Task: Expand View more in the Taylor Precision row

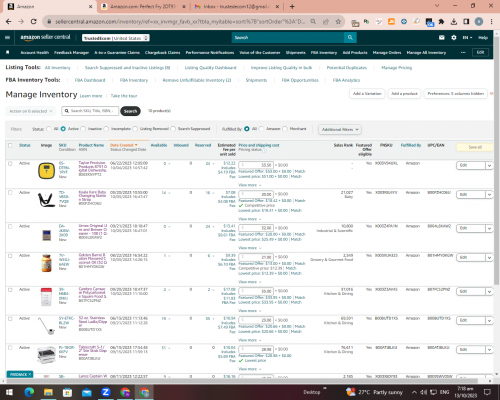Action: 250,185
